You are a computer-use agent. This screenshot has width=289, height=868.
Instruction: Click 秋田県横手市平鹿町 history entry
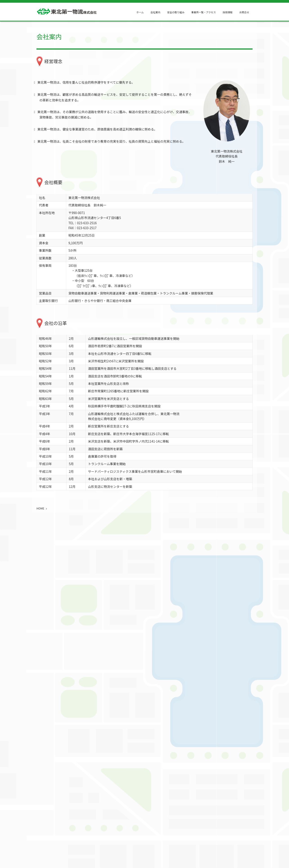point(124,406)
